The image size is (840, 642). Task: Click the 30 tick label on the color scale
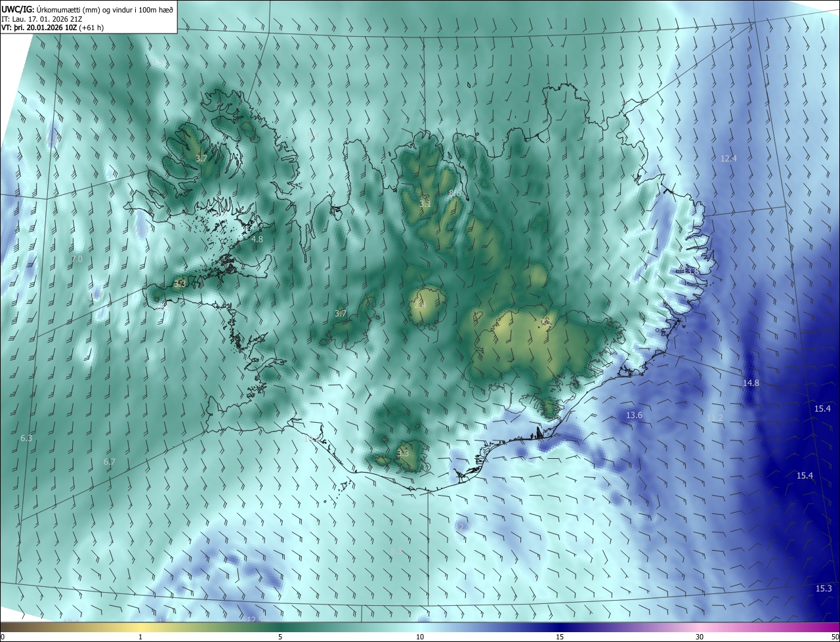[700, 637]
